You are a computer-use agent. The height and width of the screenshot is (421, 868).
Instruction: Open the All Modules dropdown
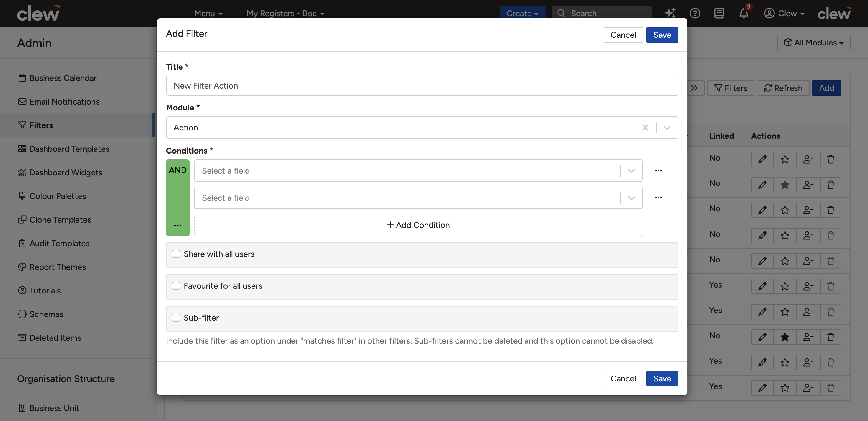tap(813, 43)
